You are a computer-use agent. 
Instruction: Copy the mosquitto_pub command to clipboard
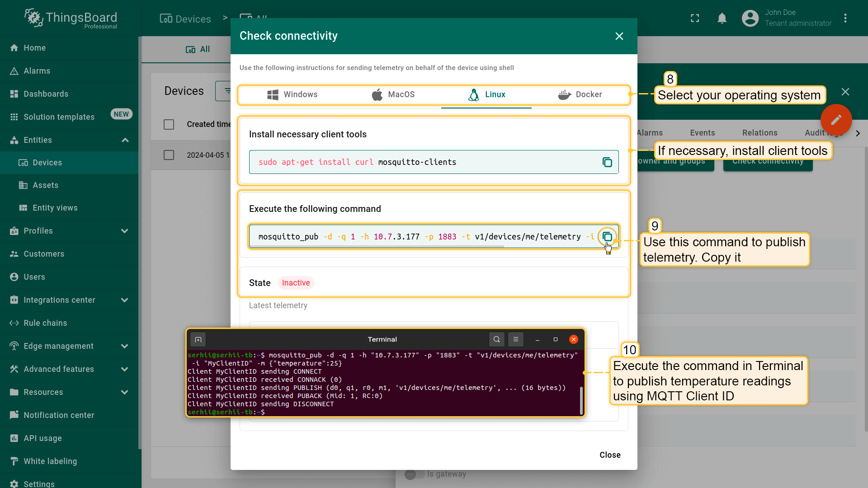click(x=607, y=237)
